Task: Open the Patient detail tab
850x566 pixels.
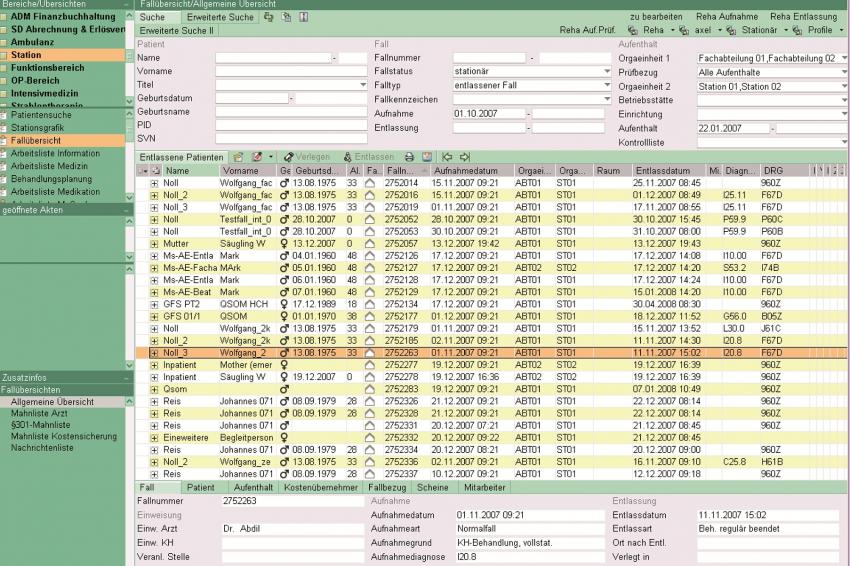Action: 201,487
